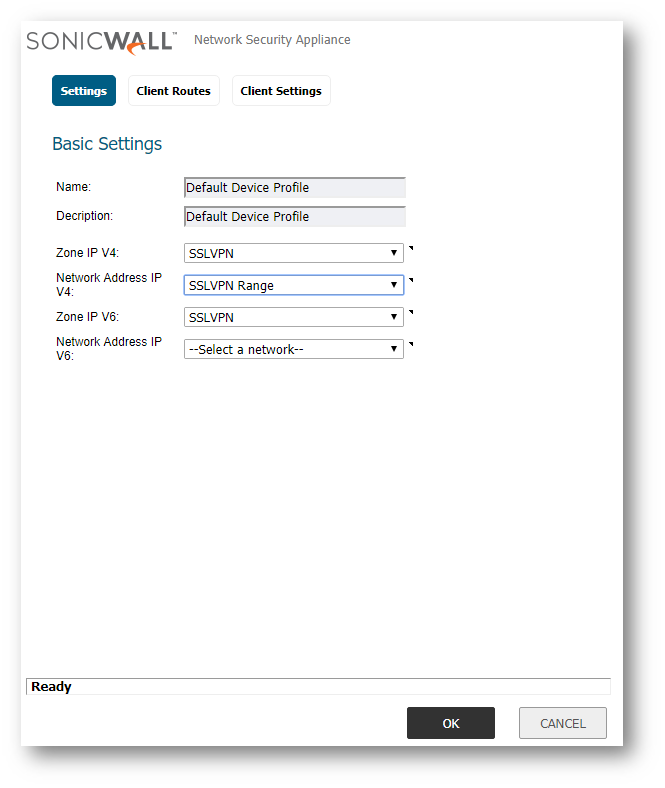Expand the Network Address IP V4 dropdown
The height and width of the screenshot is (788, 665).
tap(294, 285)
